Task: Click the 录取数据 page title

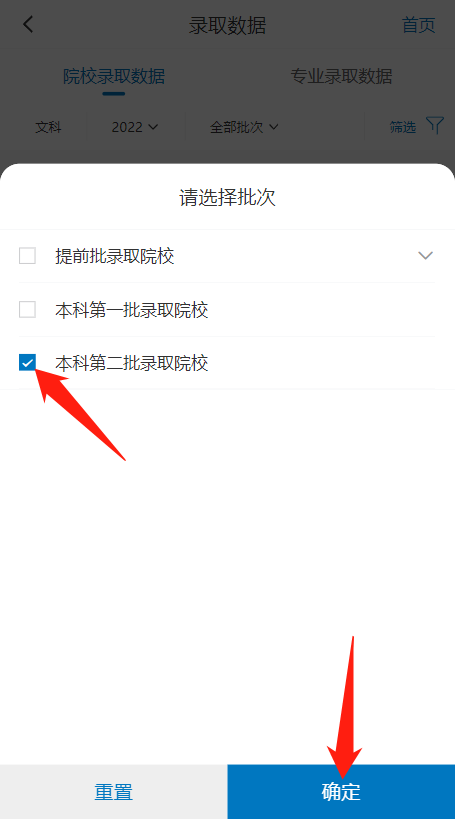Action: pos(227,25)
